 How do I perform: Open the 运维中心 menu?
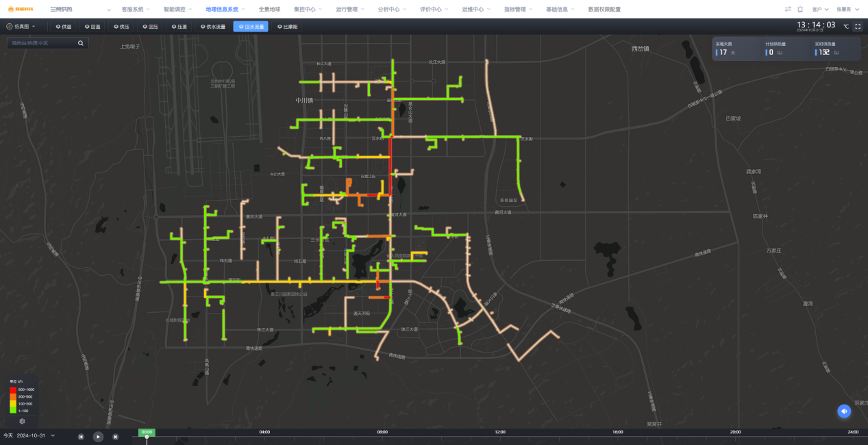pyautogui.click(x=475, y=10)
